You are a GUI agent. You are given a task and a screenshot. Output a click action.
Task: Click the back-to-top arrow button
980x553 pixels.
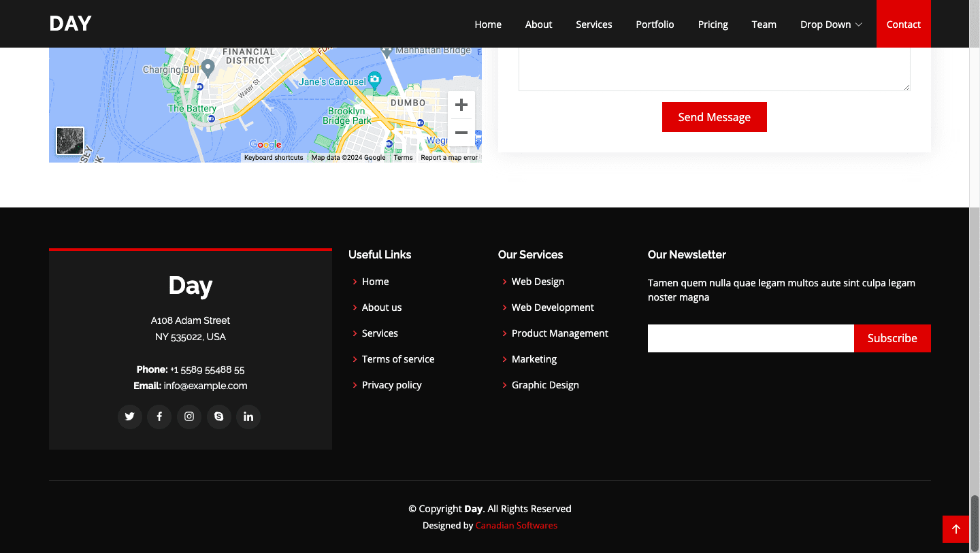pyautogui.click(x=955, y=529)
